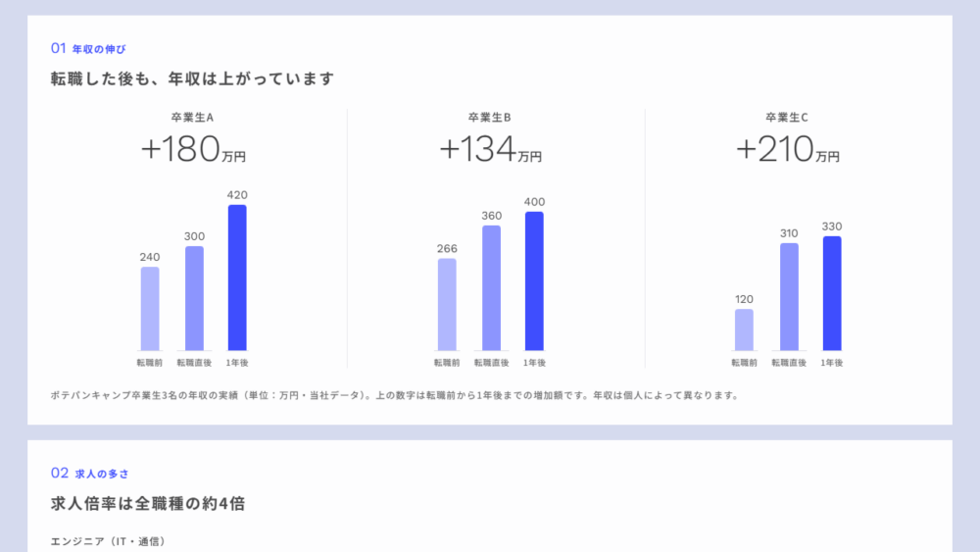The height and width of the screenshot is (552, 980).
Task: Click the '卒業生B' label
Action: click(x=490, y=118)
